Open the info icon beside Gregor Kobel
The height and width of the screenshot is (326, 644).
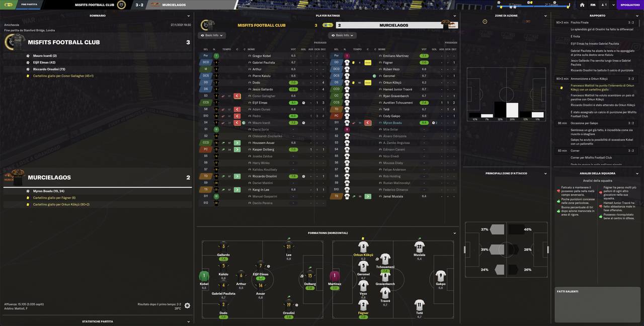tap(250, 56)
